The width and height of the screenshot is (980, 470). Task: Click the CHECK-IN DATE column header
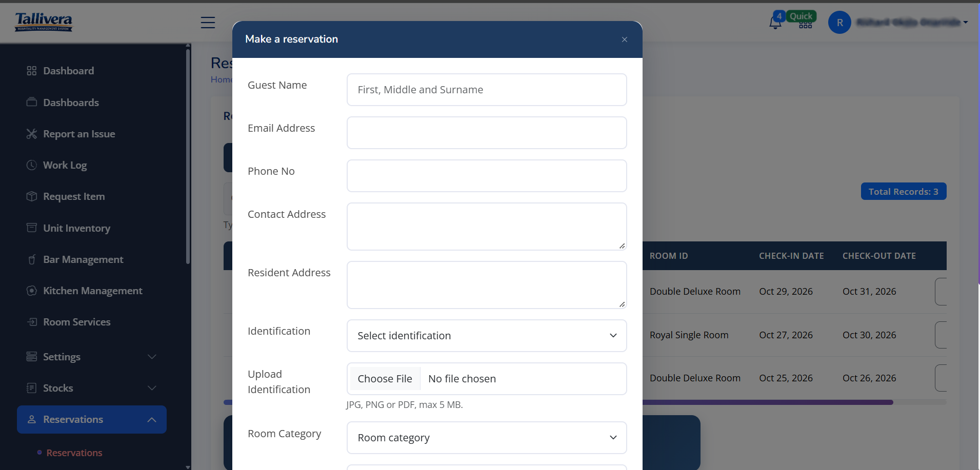791,256
